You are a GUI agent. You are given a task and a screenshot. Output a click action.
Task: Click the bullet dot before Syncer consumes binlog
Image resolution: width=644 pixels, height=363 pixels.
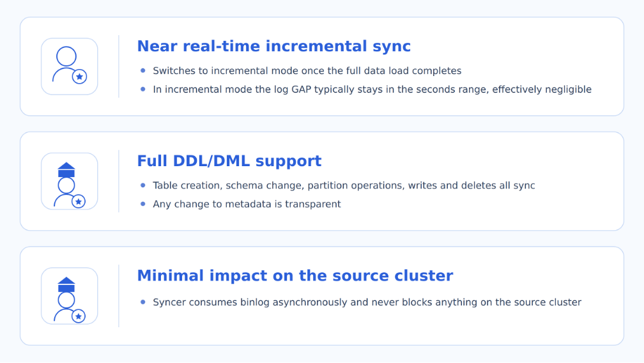143,302
